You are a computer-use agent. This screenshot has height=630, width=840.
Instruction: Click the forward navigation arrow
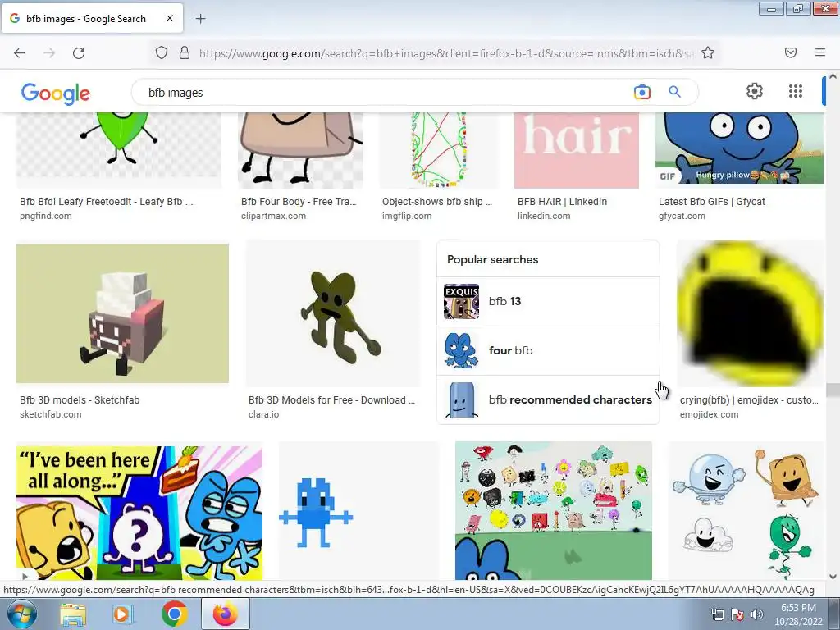point(49,53)
